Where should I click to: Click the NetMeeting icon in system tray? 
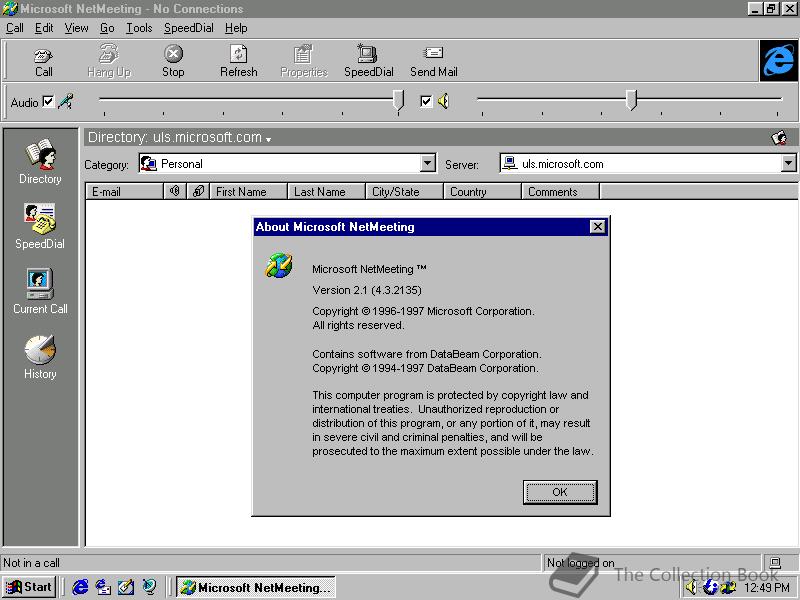point(728,588)
